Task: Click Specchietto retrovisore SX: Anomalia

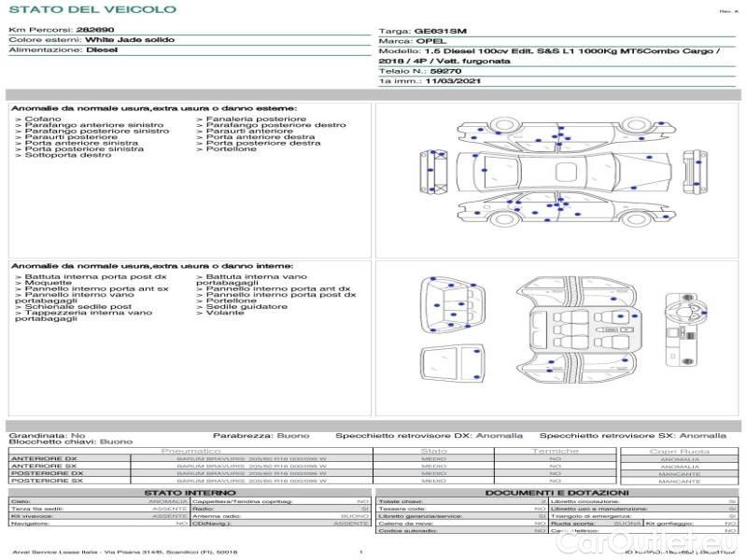Action: [x=633, y=435]
